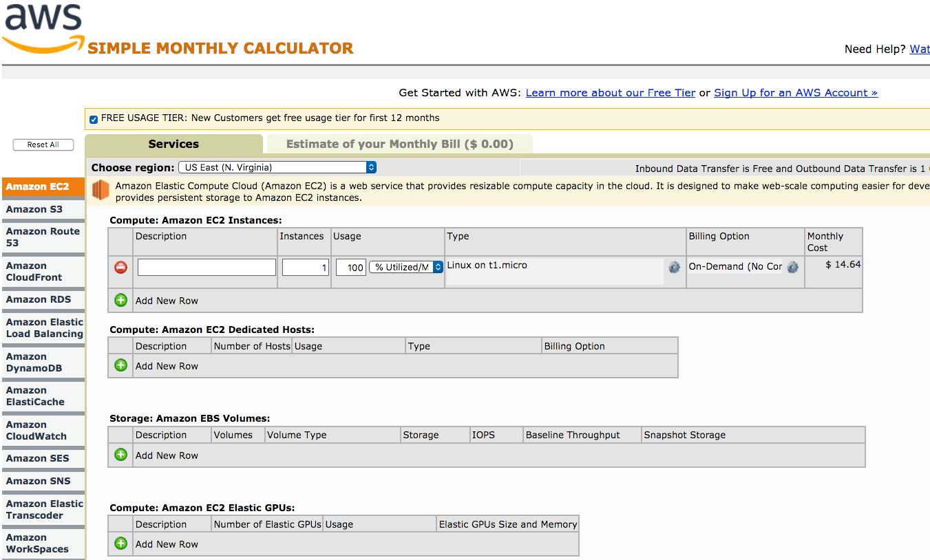The width and height of the screenshot is (930, 560).
Task: Select Amazon Elastic Transcoder in sidebar
Action: (43, 510)
